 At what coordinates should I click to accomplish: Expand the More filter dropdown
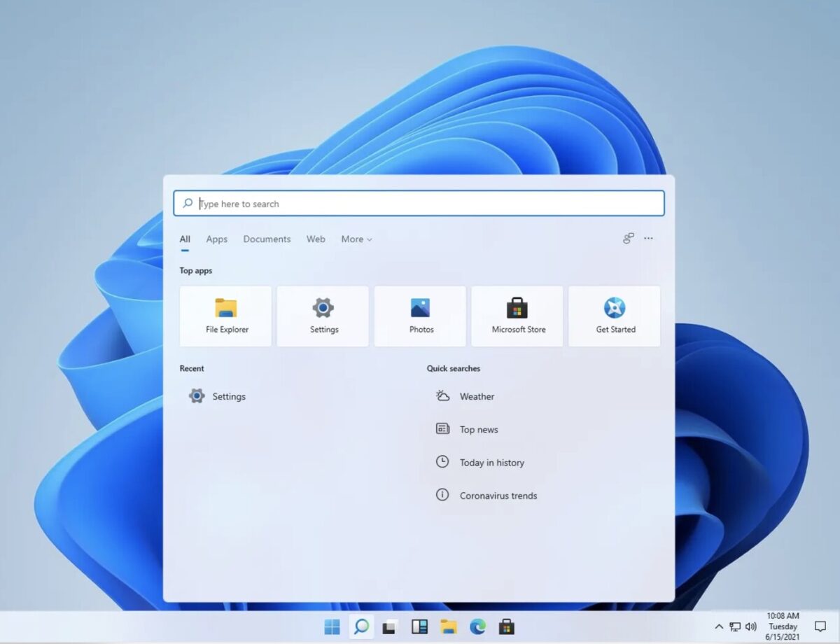356,239
